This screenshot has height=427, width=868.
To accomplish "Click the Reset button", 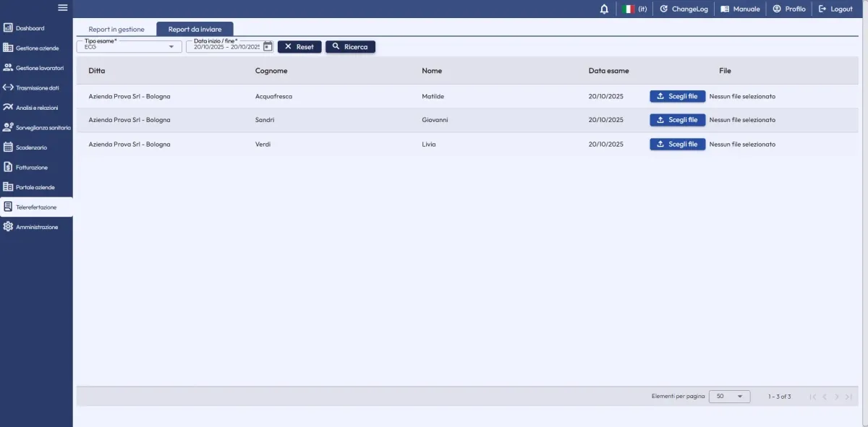I will (299, 46).
